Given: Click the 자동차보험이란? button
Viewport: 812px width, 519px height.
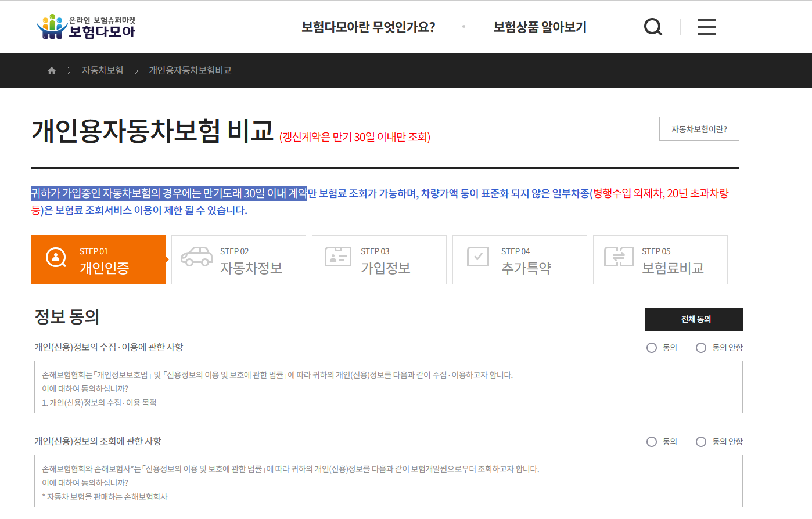Looking at the screenshot, I should 699,128.
